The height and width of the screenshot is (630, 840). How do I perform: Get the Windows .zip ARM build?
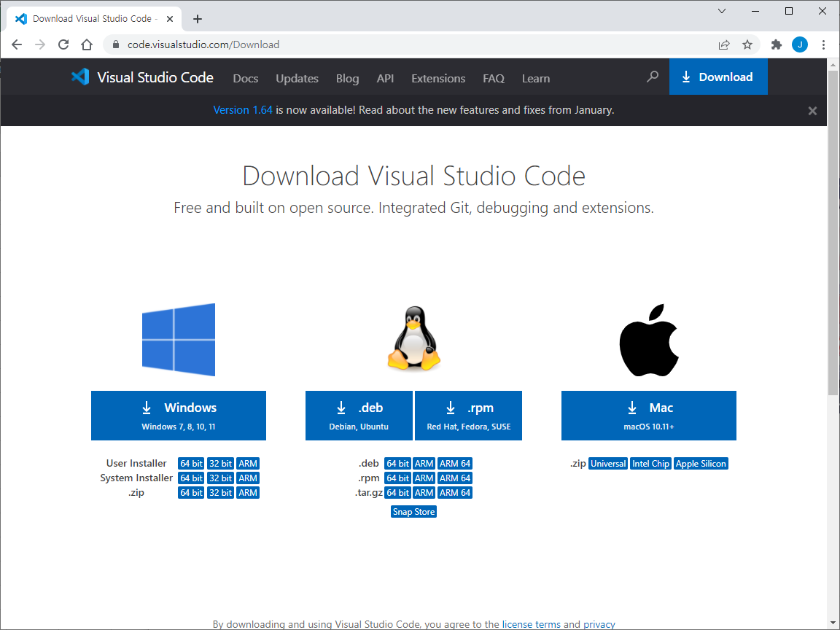tap(247, 492)
